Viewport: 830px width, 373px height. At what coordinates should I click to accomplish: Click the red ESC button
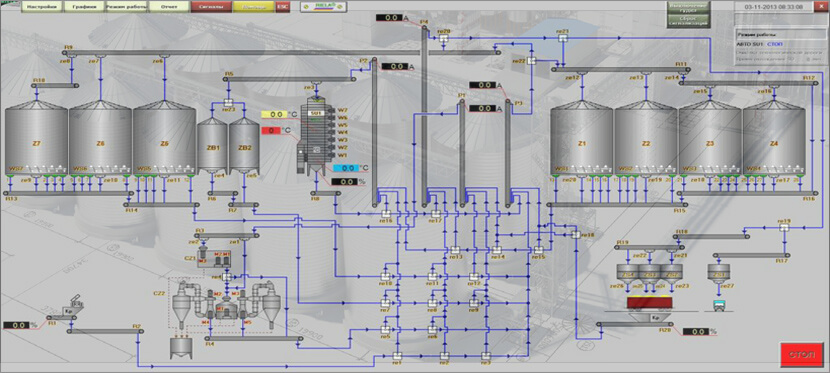tap(283, 7)
